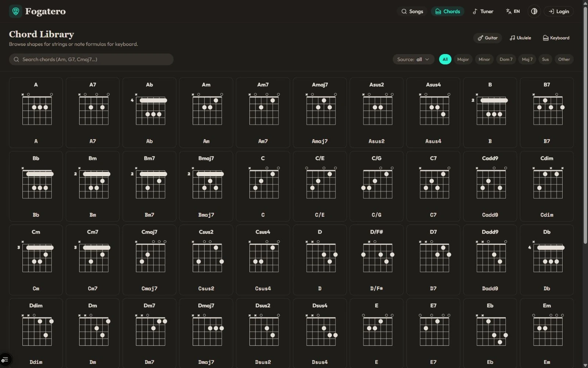Switch instrument to Guitar
Screen dimensions: 588x368
coord(487,38)
